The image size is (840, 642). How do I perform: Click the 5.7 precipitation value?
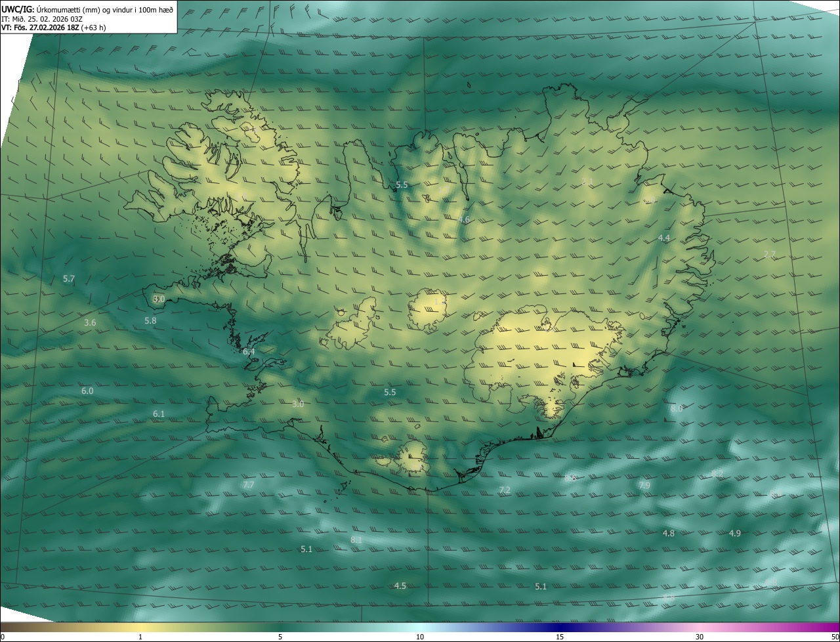tap(69, 279)
